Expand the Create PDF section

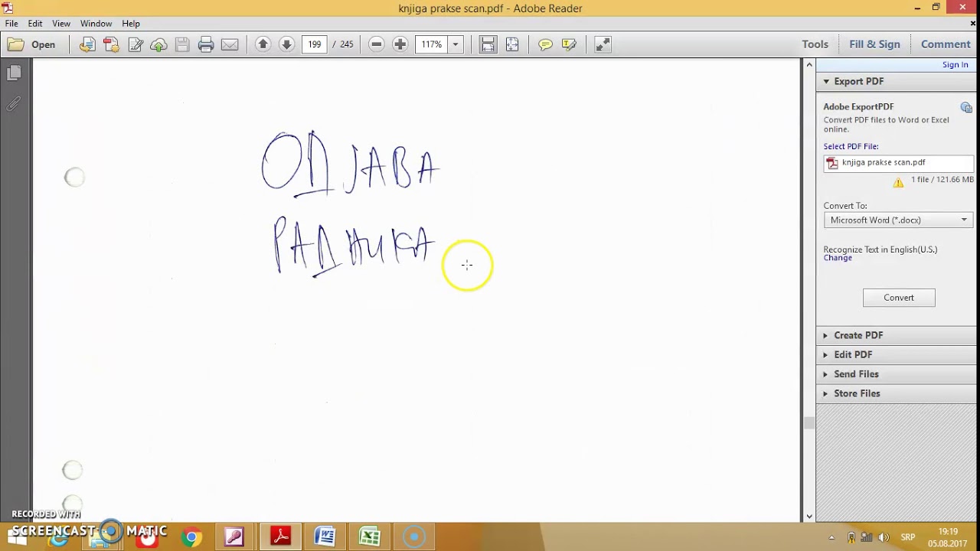(x=895, y=335)
